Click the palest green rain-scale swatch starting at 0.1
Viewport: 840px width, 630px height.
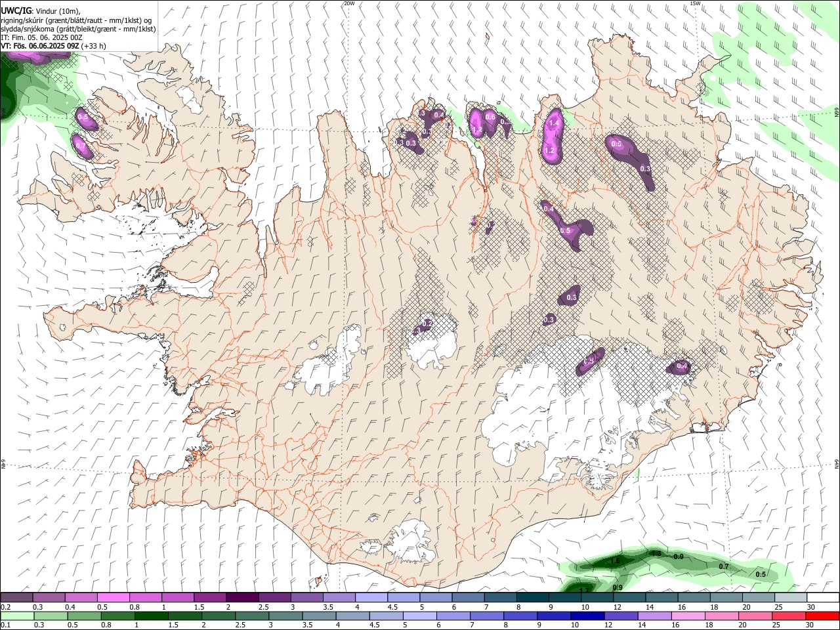pyautogui.click(x=17, y=616)
